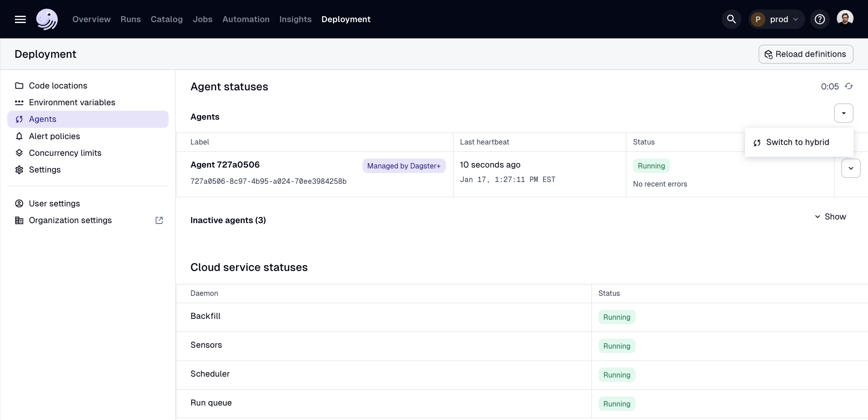The width and height of the screenshot is (868, 420).
Task: Click the Dagster logo icon
Action: 47,19
